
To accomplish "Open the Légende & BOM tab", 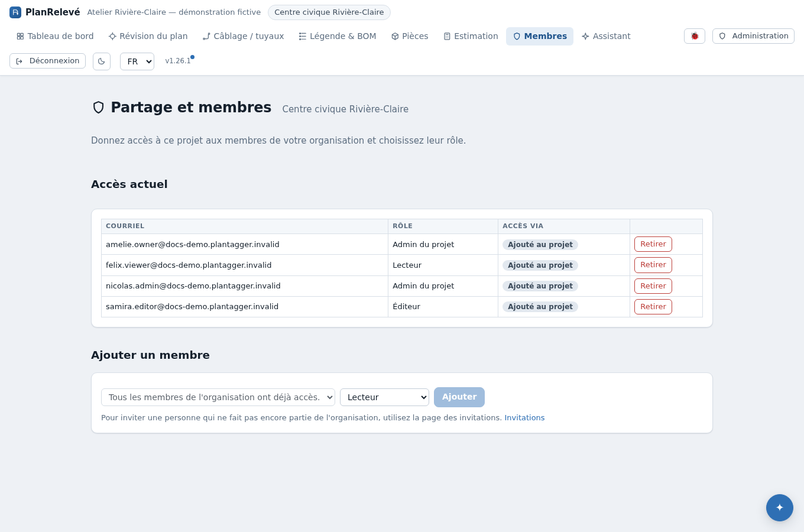I will [x=338, y=36].
